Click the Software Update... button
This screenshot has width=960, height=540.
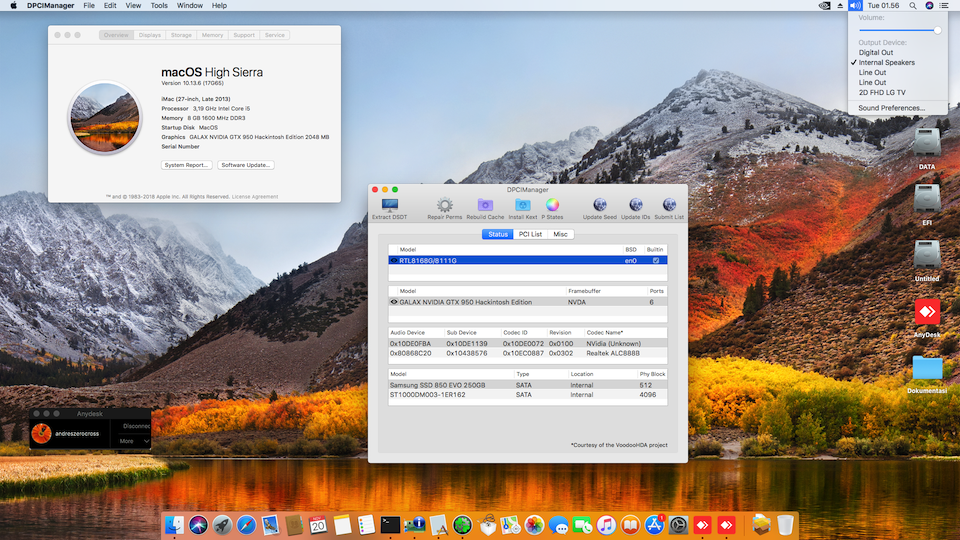point(246,165)
